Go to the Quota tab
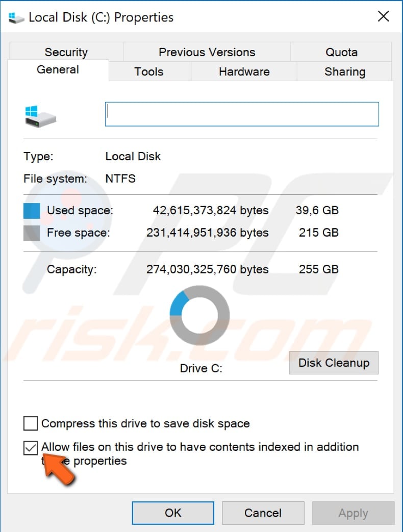Viewport: 403px width, 532px height. tap(341, 52)
